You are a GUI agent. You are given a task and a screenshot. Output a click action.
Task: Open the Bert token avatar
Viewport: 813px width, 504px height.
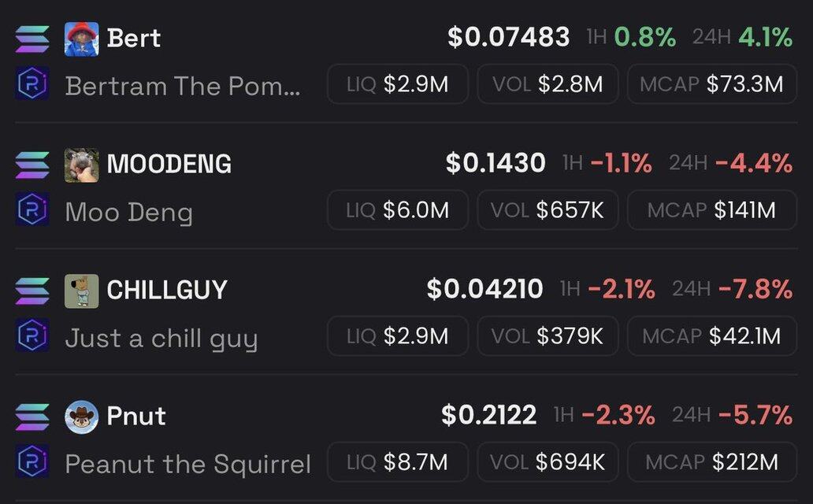81,39
